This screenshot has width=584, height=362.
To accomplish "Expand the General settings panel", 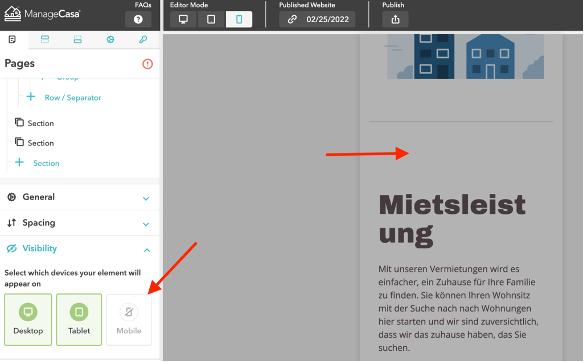I will tap(79, 197).
